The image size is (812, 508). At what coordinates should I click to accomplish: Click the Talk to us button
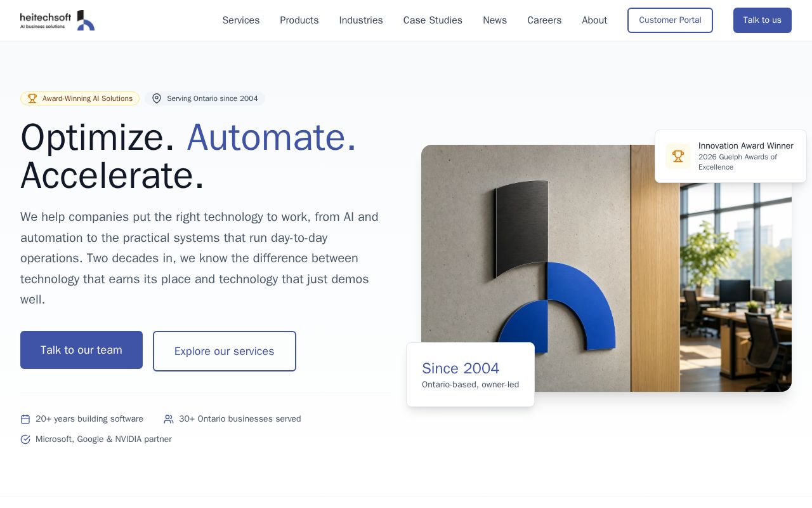763,20
